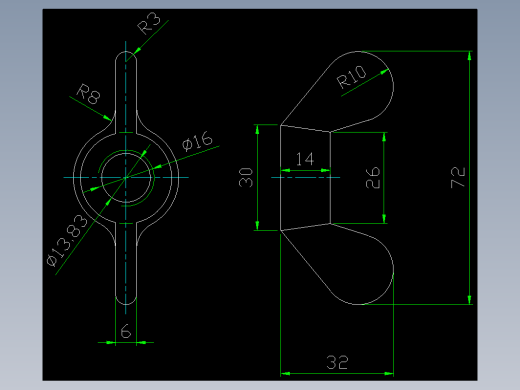Image resolution: width=520 pixels, height=390 pixels.
Task: Select the ø16 diameter dimension text
Action: pyautogui.click(x=197, y=141)
